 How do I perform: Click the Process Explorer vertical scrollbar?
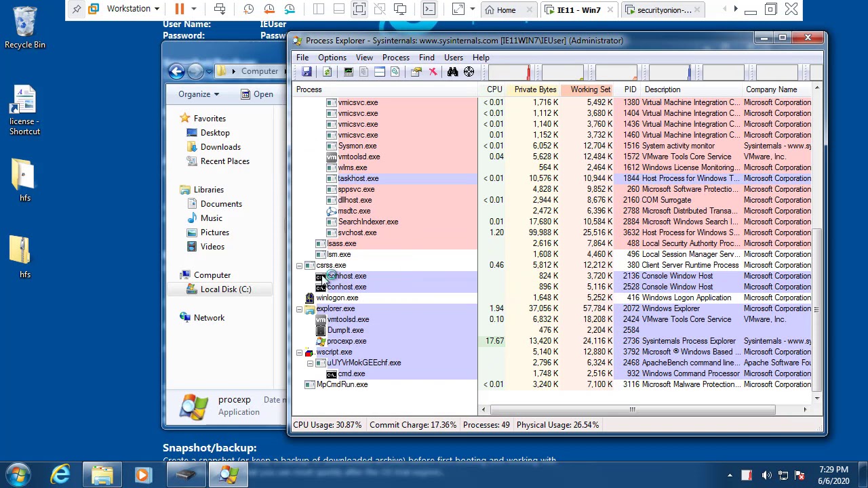tap(816, 309)
